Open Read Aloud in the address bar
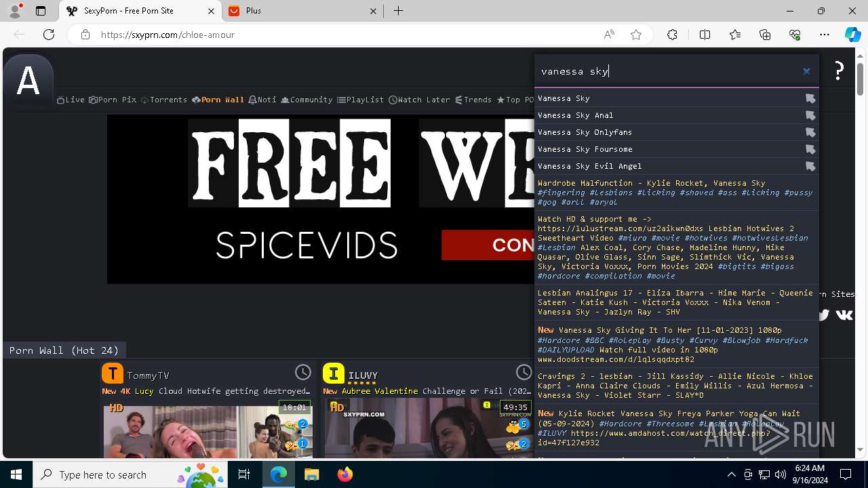The image size is (868, 488). [609, 35]
